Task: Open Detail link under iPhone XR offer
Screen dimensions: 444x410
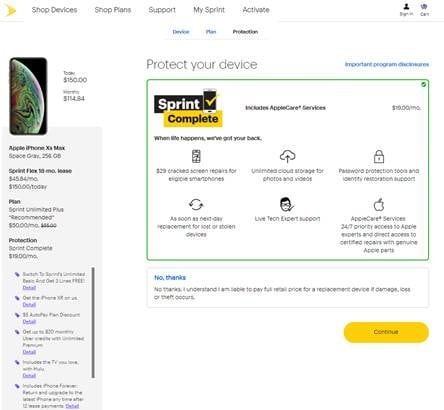Action: 29,305
